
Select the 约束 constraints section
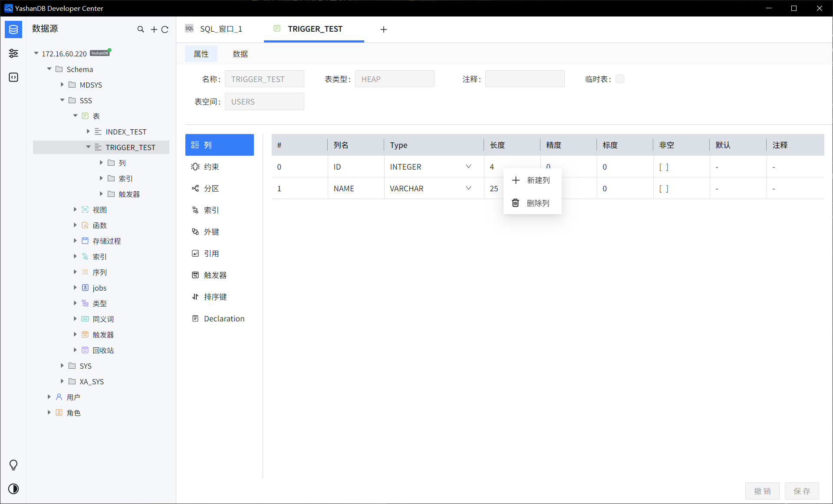[220, 167]
